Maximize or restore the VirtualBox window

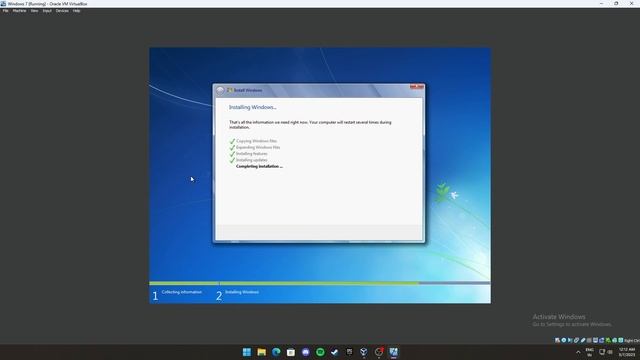coord(616,4)
